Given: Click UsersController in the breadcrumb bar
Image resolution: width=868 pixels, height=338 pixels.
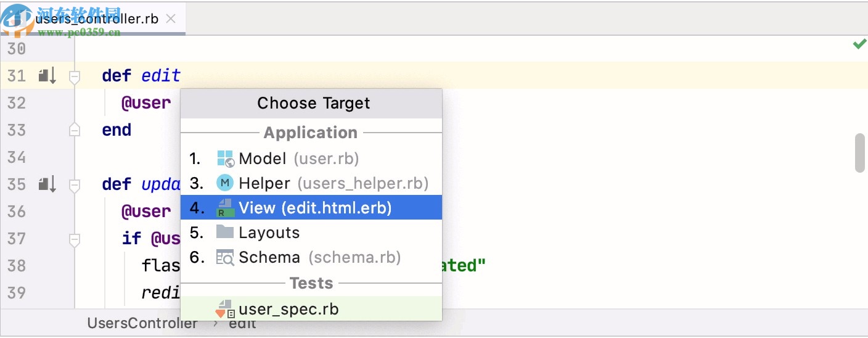Looking at the screenshot, I should [x=142, y=323].
